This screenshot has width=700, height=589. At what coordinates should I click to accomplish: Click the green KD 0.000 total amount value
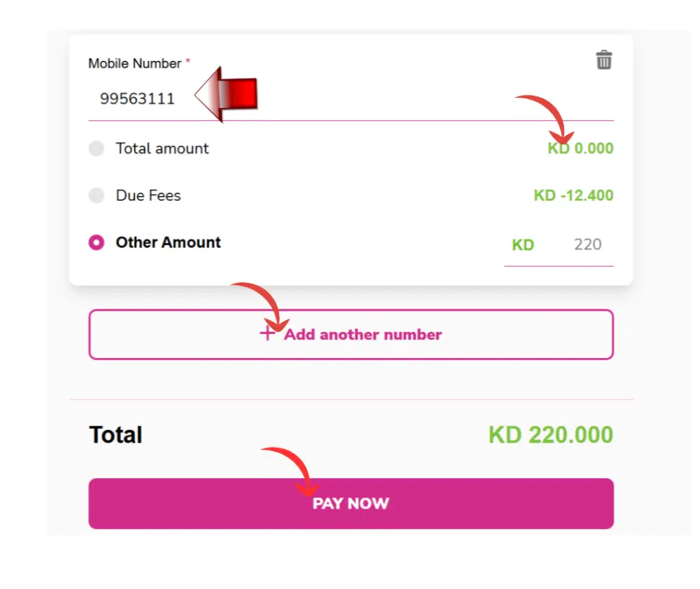[x=580, y=148]
